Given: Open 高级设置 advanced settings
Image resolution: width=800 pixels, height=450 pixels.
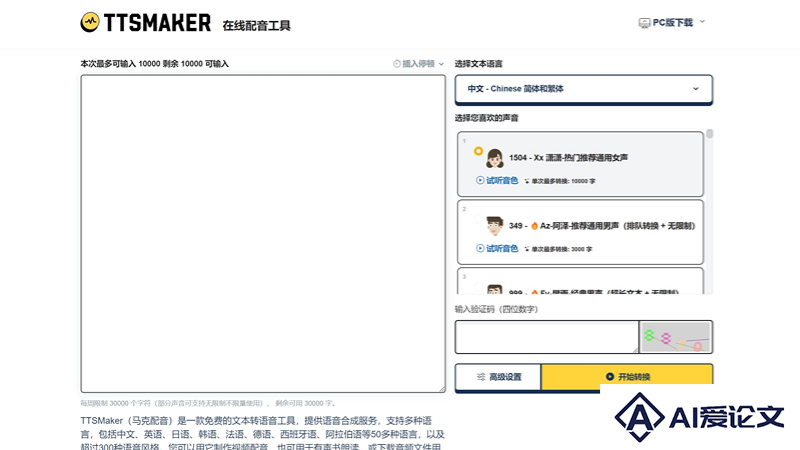Looking at the screenshot, I should 498,377.
